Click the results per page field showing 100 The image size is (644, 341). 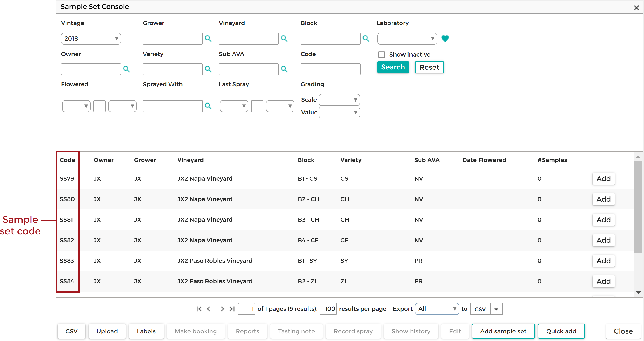[x=328, y=309]
